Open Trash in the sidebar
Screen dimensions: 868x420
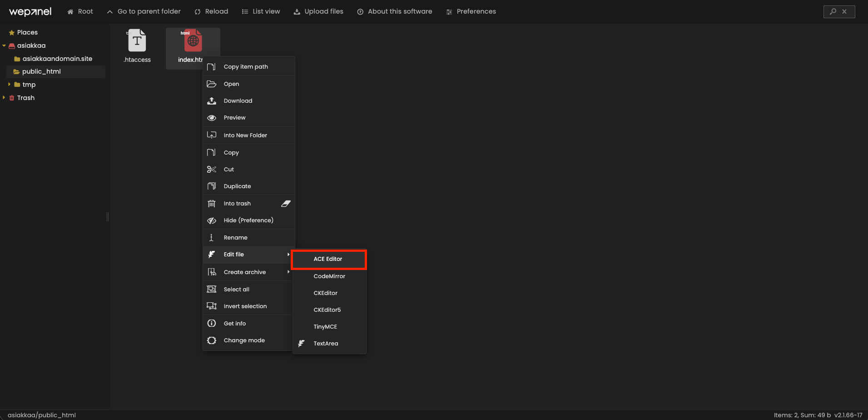[x=26, y=98]
